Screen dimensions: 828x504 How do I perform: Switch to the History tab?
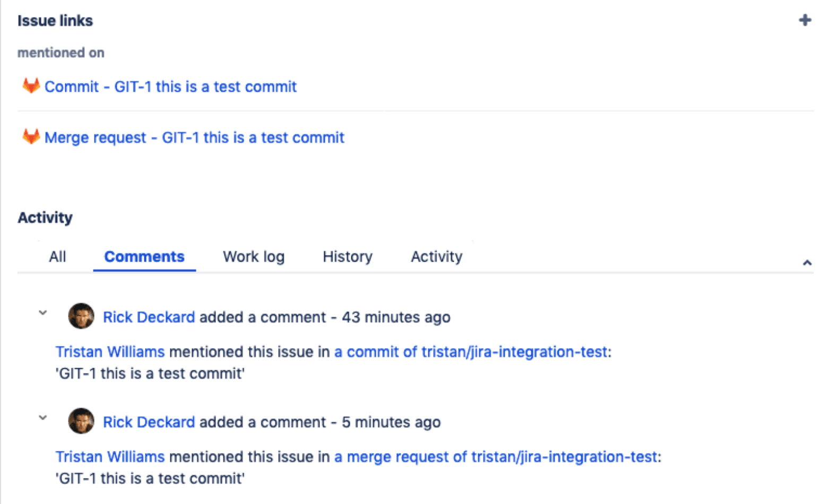[347, 256]
